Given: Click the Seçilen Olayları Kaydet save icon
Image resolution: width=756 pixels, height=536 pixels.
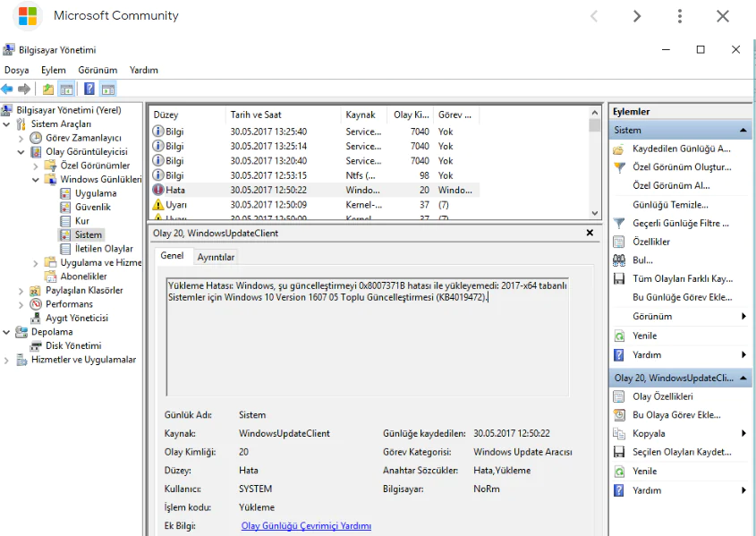Looking at the screenshot, I should pos(618,452).
